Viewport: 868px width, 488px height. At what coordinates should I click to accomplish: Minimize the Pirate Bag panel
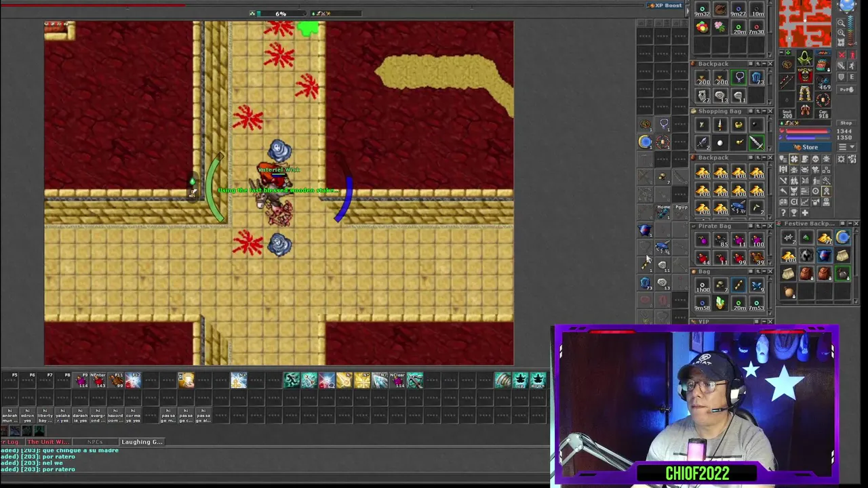(x=764, y=226)
